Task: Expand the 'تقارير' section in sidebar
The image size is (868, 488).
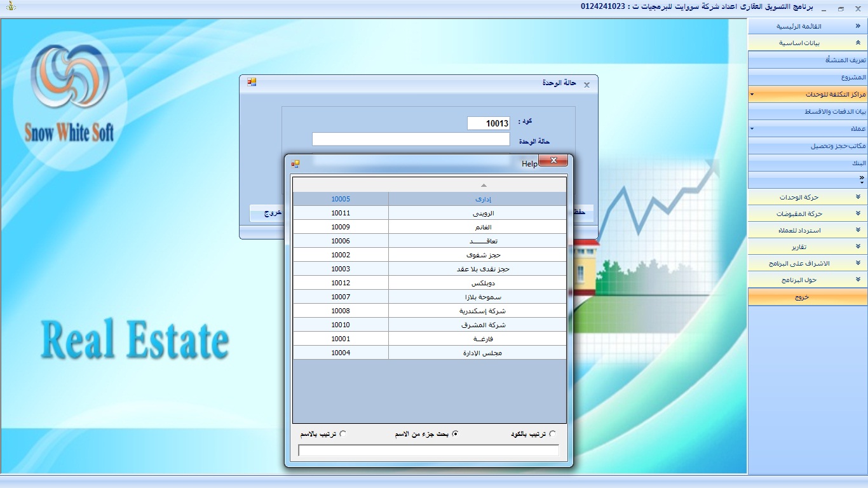Action: pyautogui.click(x=857, y=247)
